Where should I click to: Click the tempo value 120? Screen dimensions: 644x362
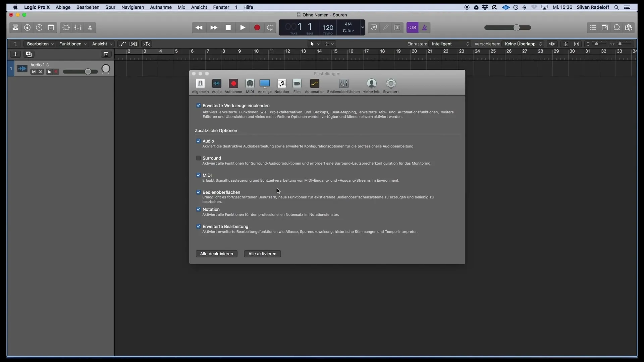[328, 27]
